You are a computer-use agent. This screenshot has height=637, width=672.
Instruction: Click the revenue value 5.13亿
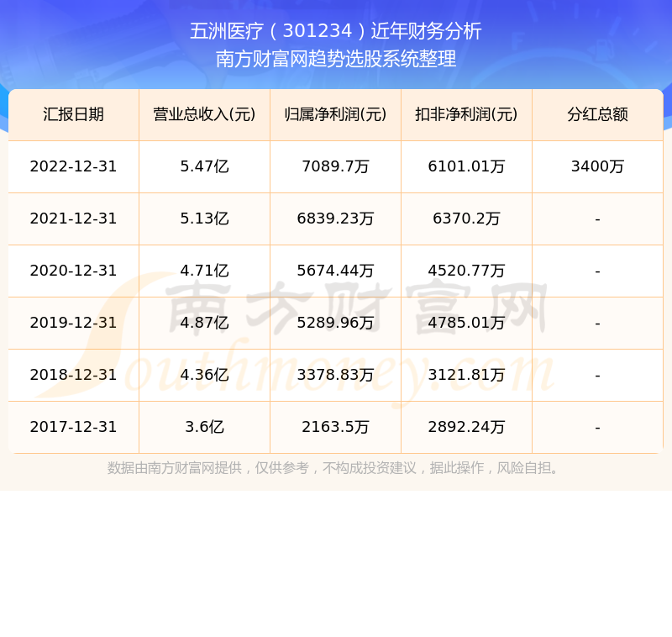(204, 218)
